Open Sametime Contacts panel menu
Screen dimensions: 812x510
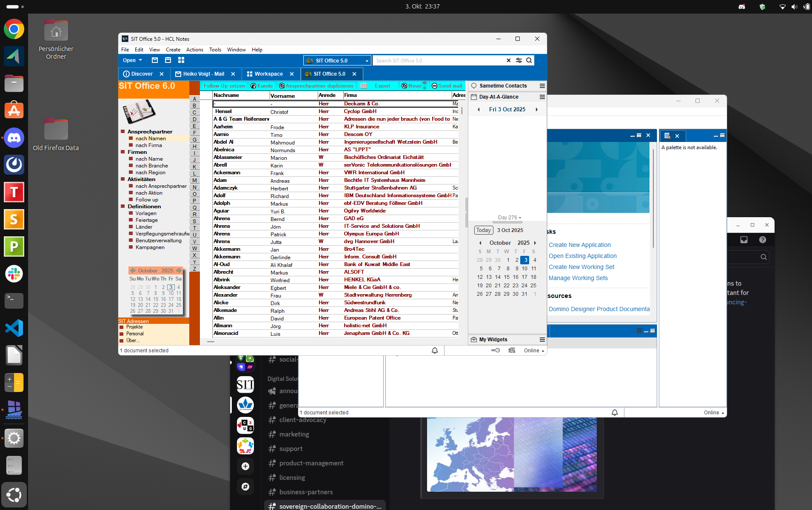point(542,86)
